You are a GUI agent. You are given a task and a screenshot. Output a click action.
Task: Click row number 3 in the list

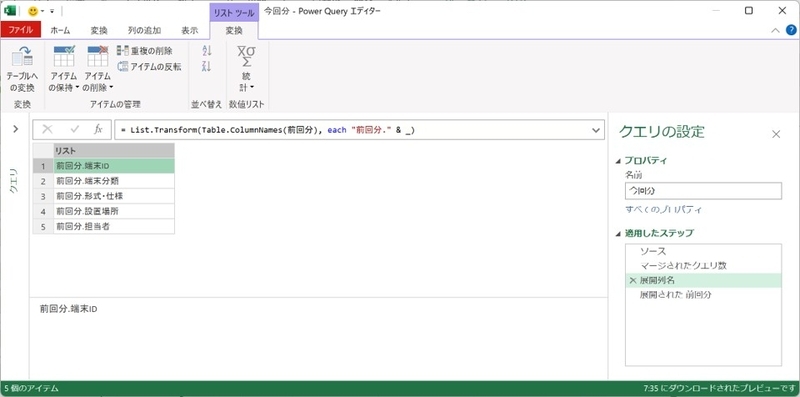pos(43,196)
